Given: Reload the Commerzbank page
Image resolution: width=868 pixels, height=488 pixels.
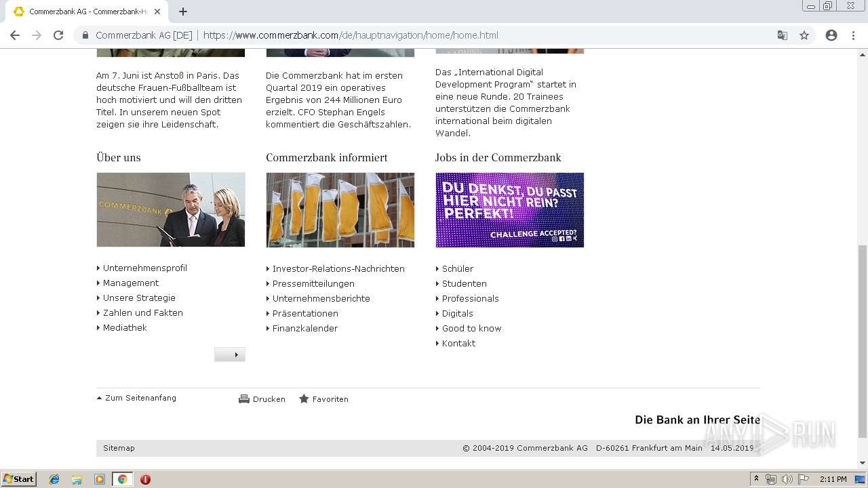Looking at the screenshot, I should [x=58, y=35].
